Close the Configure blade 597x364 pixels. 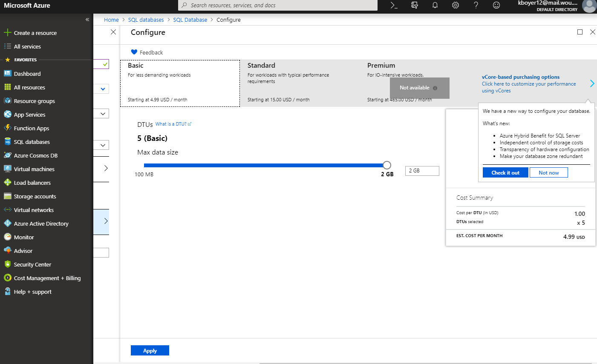pos(592,32)
